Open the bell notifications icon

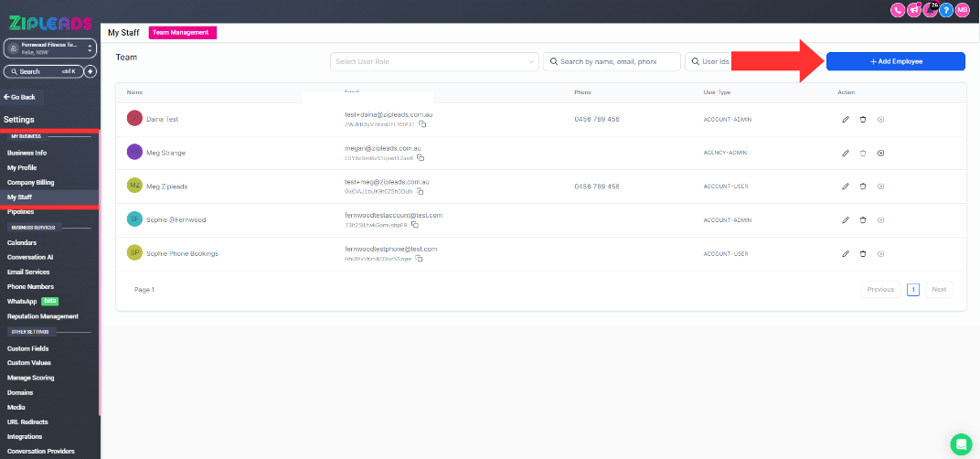930,10
